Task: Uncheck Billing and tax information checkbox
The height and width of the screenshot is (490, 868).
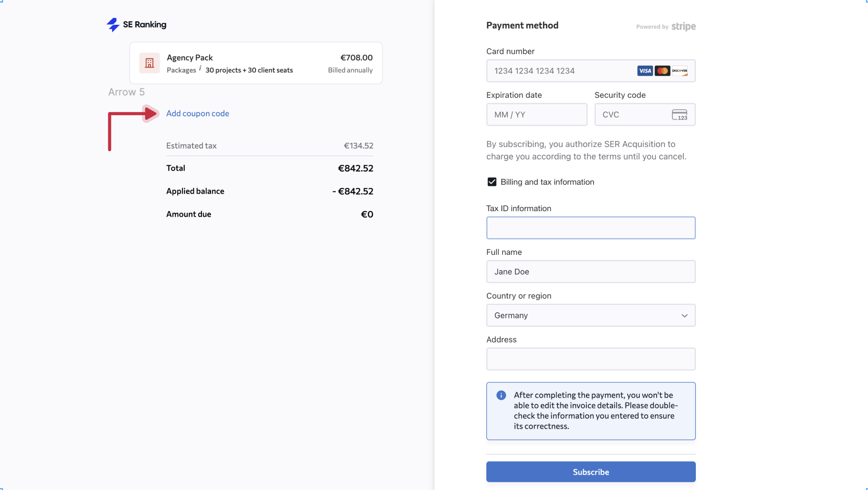Action: 492,182
